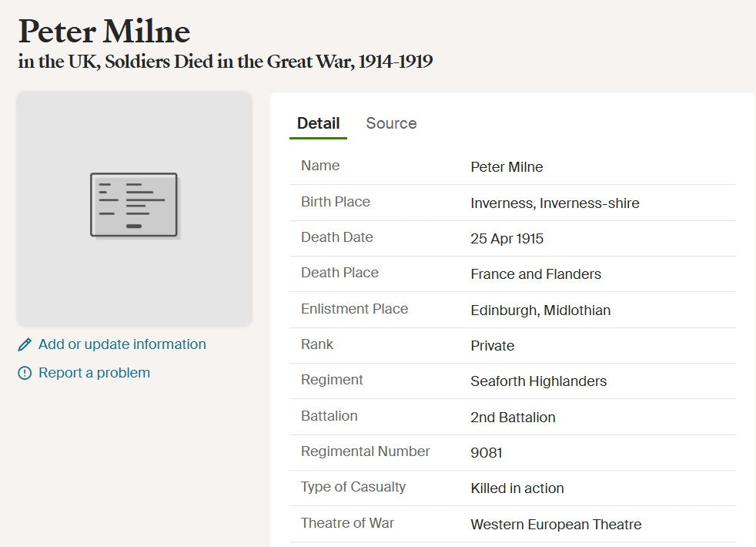Image resolution: width=756 pixels, height=547 pixels.
Task: Switch to the Source tab
Action: 391,123
